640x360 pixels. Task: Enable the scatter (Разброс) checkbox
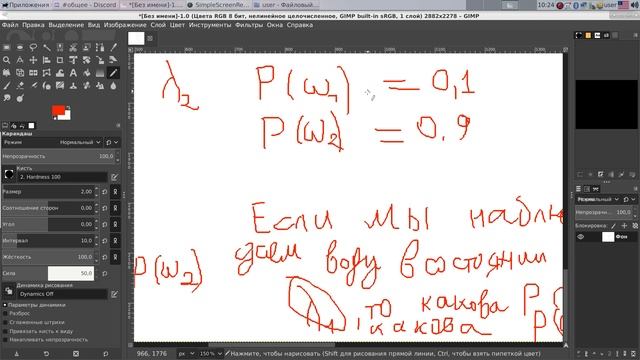[5, 313]
